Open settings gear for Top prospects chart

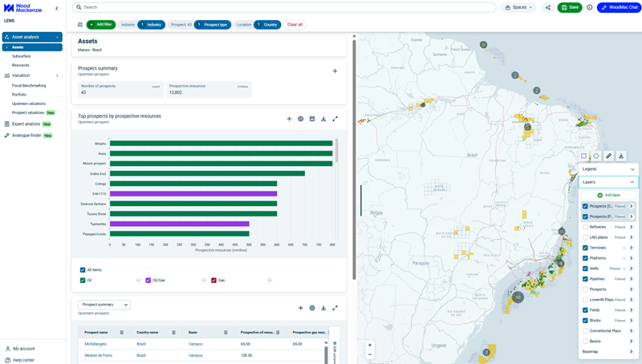click(x=301, y=119)
